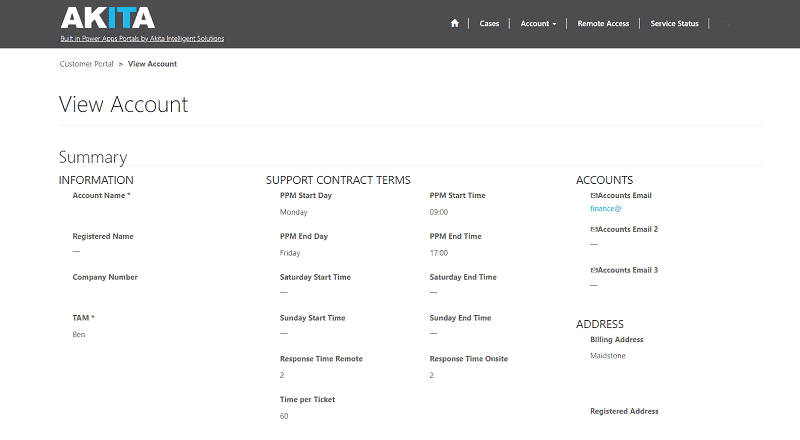
Task: Click the Sunday End Time label
Action: (x=460, y=318)
